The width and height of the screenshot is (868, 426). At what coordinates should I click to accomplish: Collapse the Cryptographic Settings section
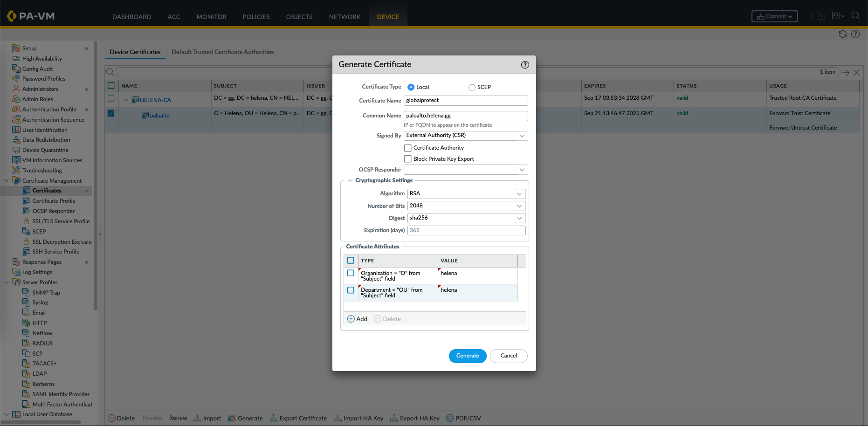coord(350,180)
